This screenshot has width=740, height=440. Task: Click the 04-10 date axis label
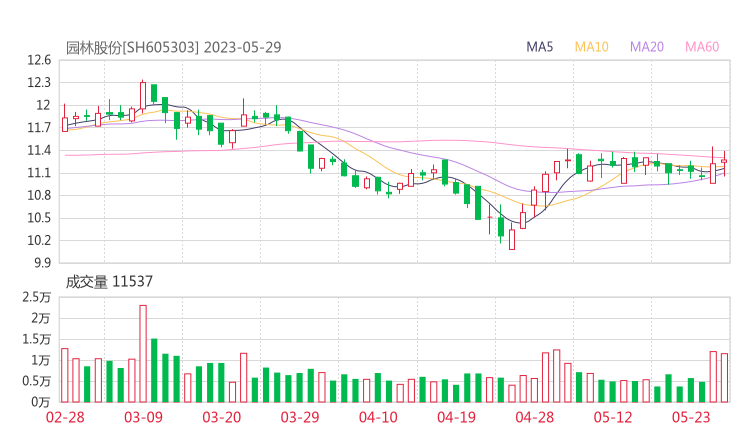pyautogui.click(x=378, y=417)
